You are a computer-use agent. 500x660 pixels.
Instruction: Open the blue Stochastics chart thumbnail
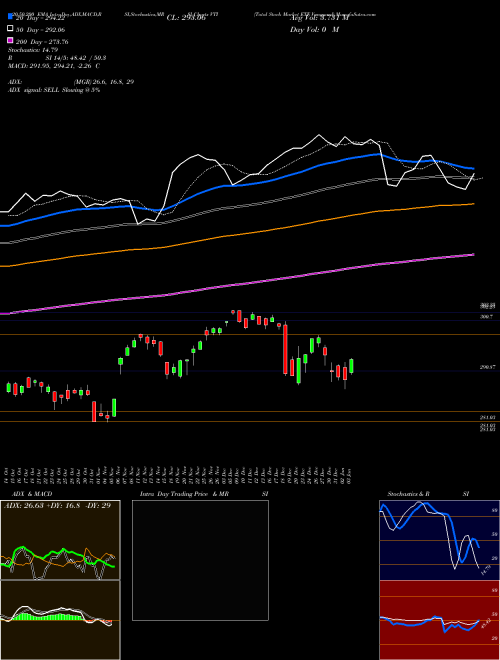439,540
